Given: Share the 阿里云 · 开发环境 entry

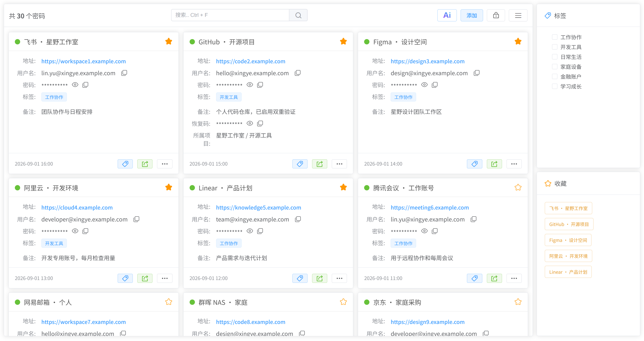Looking at the screenshot, I should coord(145,278).
